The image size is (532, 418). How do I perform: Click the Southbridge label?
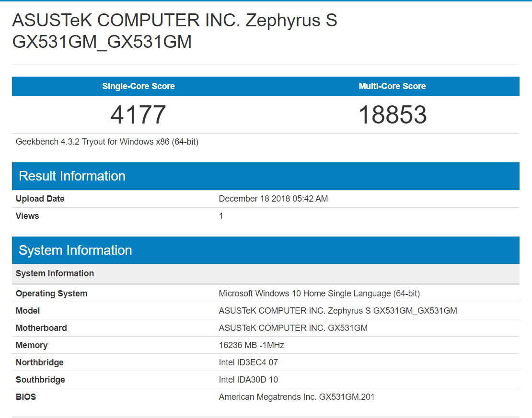pos(40,380)
